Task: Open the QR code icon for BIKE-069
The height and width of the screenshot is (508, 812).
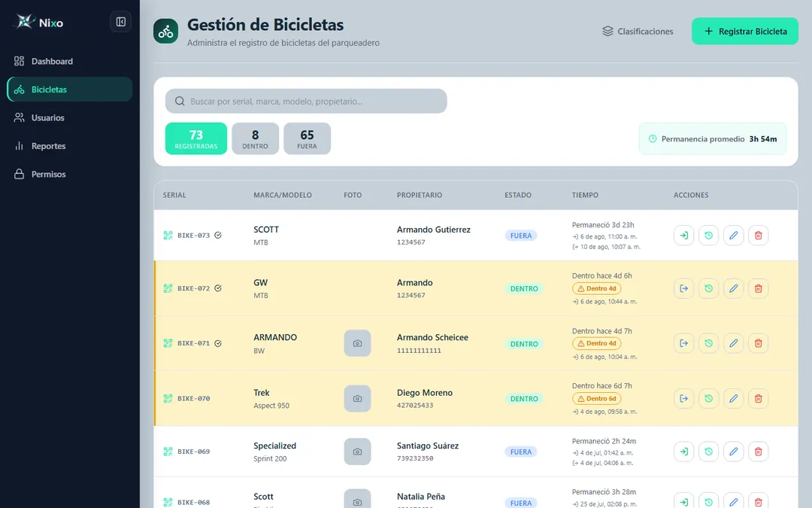Action: tap(168, 452)
